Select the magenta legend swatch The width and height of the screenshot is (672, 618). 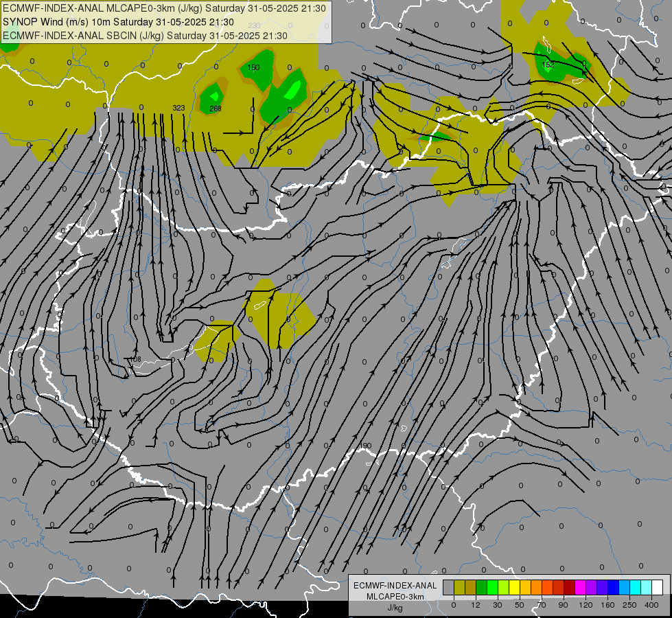[581, 587]
